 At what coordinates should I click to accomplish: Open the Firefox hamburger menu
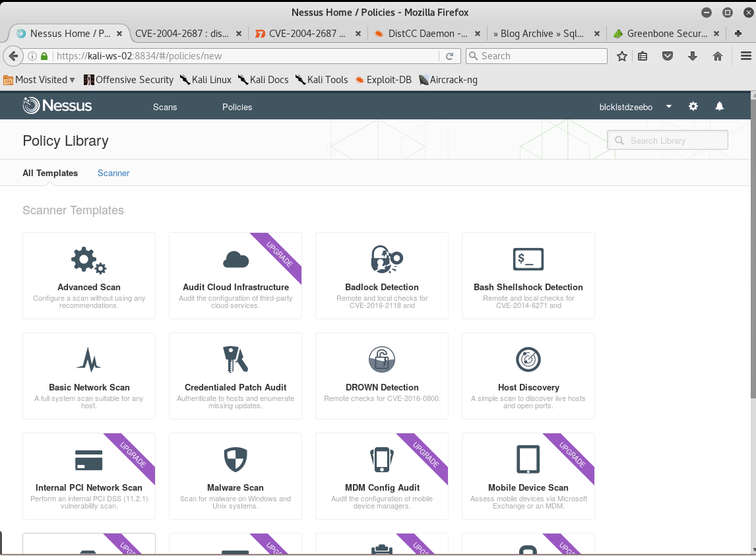[746, 56]
